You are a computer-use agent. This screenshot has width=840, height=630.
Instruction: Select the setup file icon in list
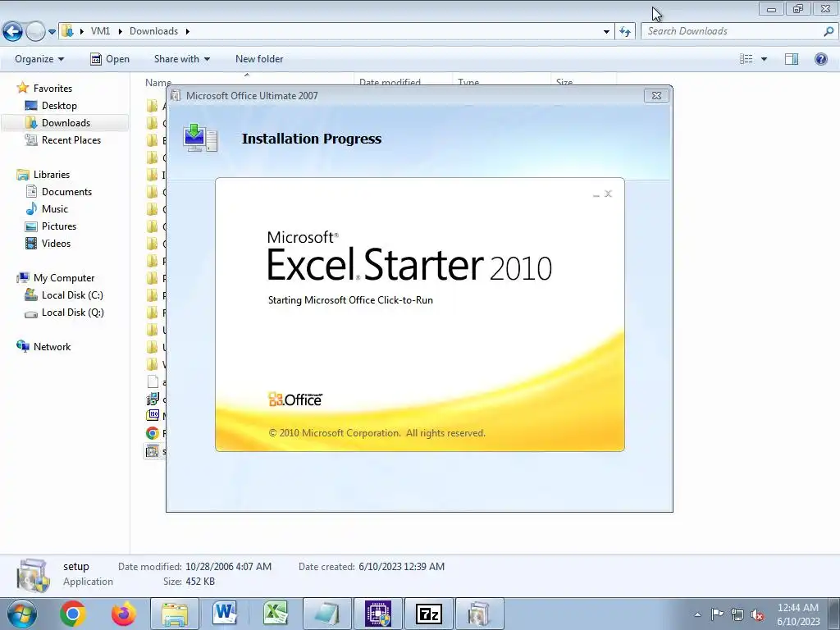tap(153, 451)
